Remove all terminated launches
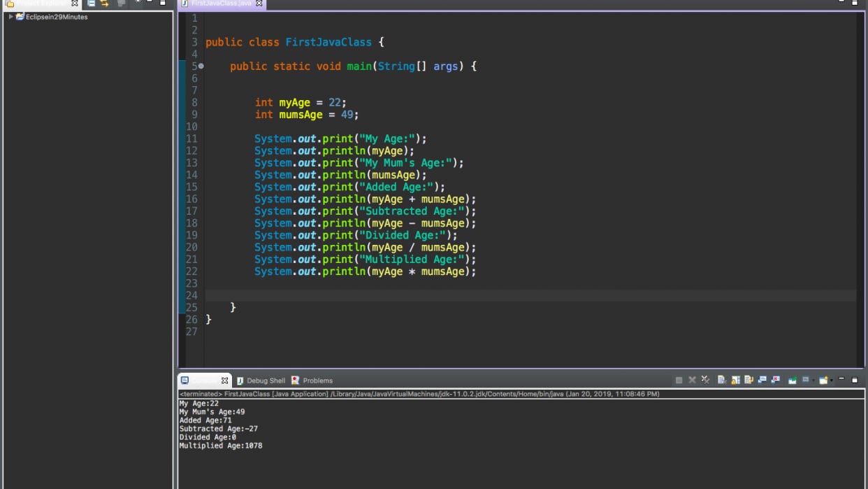This screenshot has height=489, width=868. pos(705,380)
